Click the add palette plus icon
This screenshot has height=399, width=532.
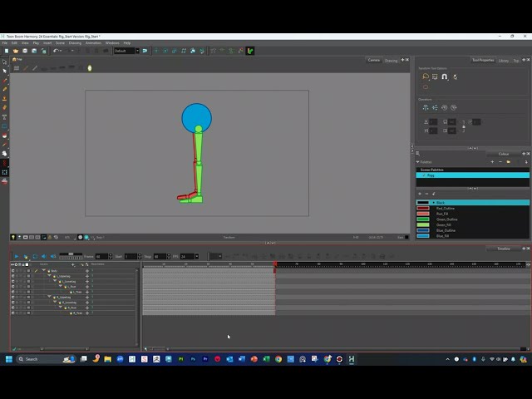492,162
